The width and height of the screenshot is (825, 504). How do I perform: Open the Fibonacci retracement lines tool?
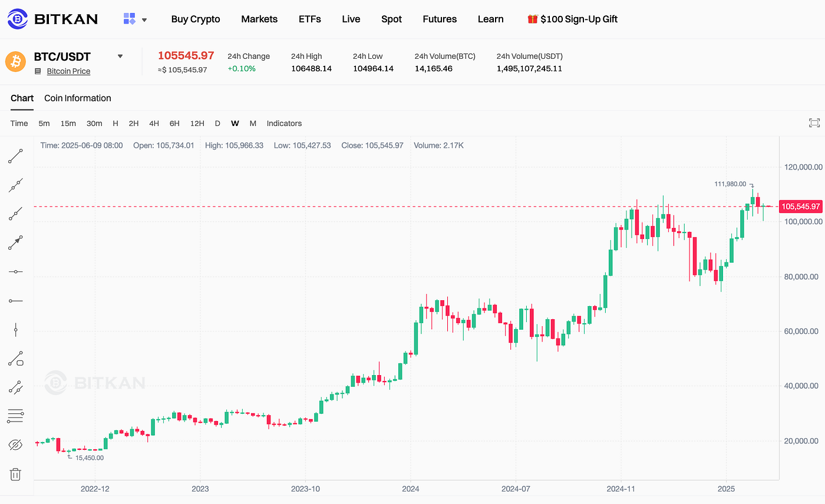(x=15, y=416)
